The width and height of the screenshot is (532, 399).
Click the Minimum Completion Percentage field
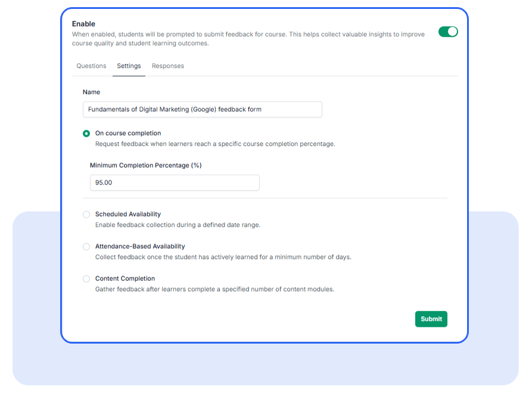(x=174, y=182)
